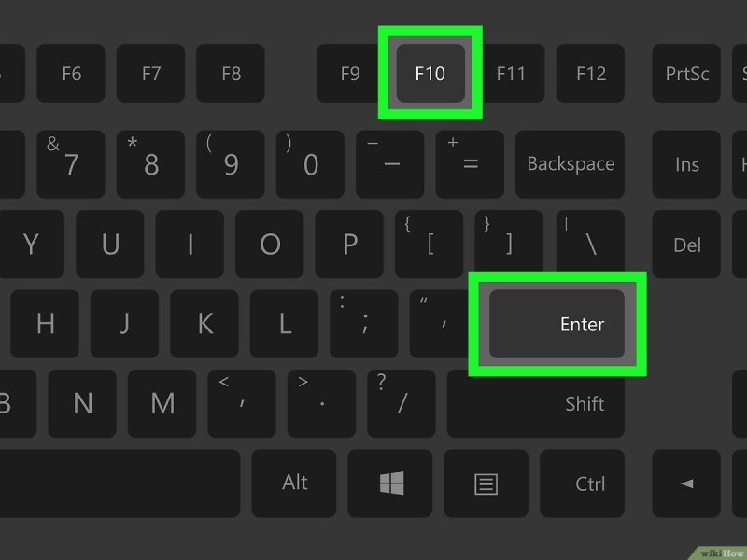Click the PrtSc key
Viewport: 747px width, 560px height.
pyautogui.click(x=686, y=74)
